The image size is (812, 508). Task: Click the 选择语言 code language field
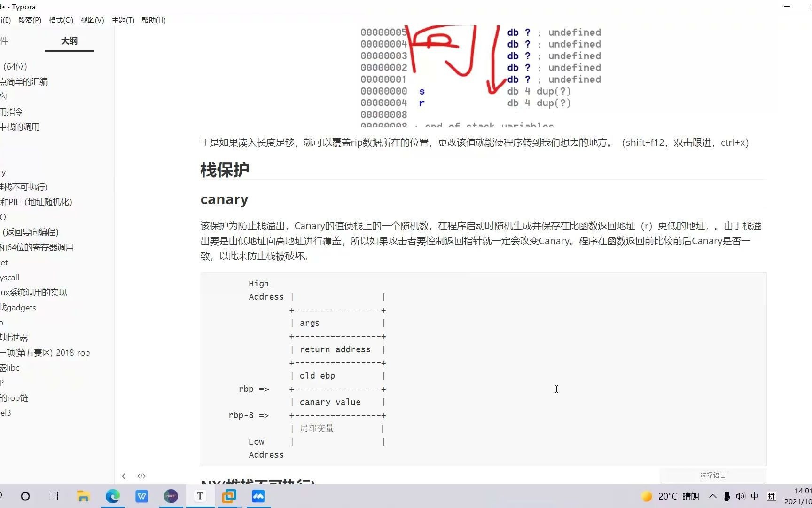coord(713,475)
